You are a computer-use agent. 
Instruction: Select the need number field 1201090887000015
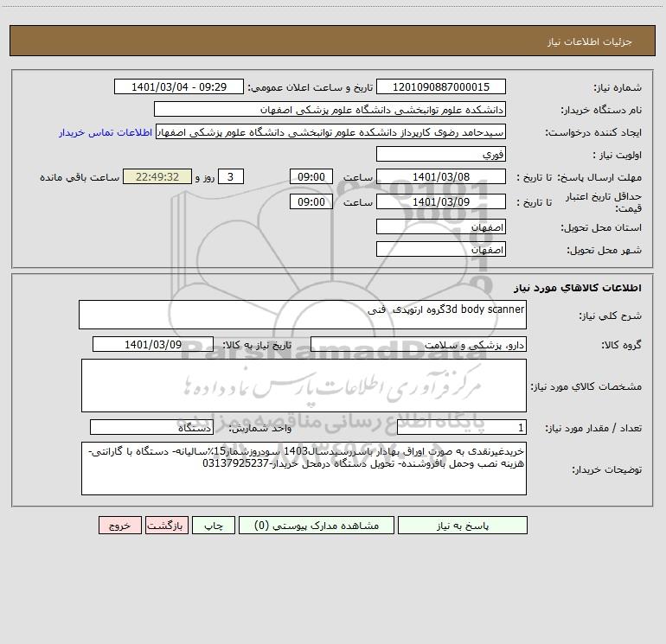pos(441,86)
